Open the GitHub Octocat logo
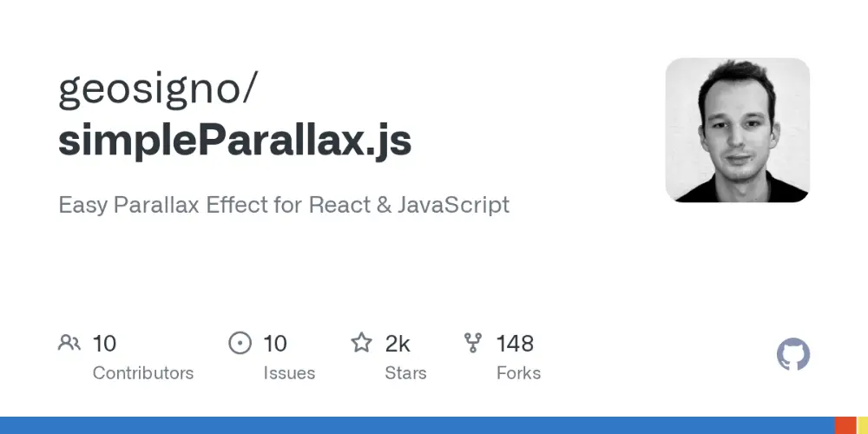 [793, 354]
